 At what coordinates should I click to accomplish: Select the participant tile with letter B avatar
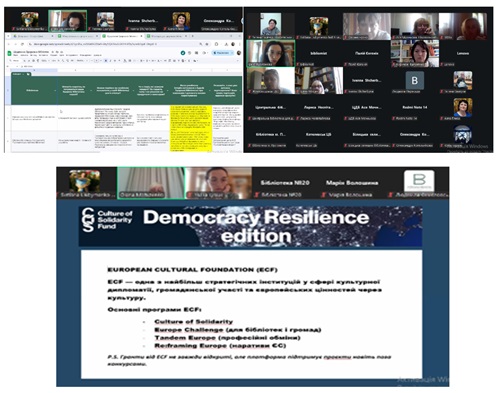pos(414,80)
